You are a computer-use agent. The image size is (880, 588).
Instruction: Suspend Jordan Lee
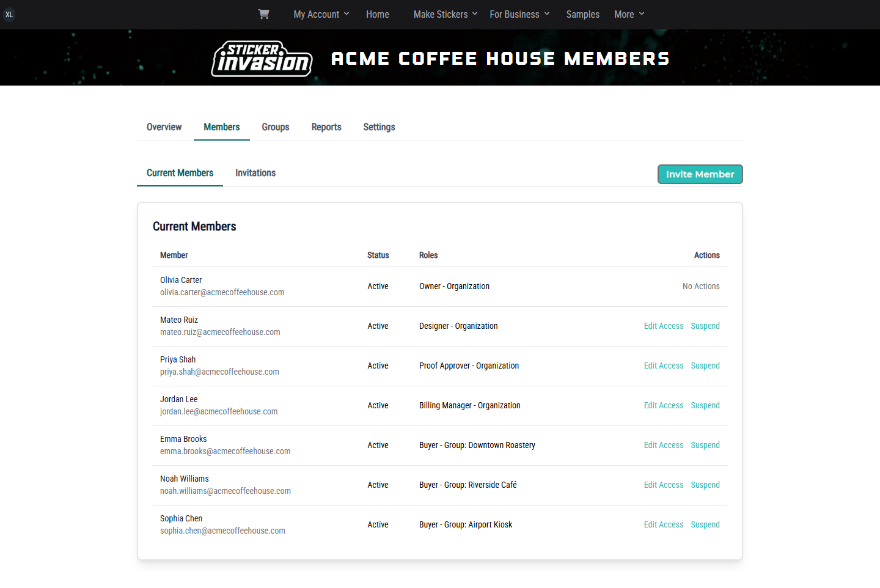(x=705, y=405)
